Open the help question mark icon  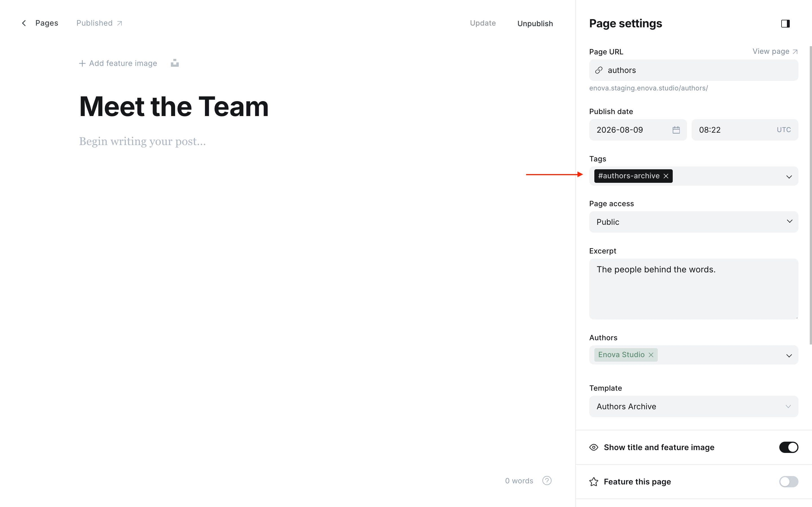(547, 481)
